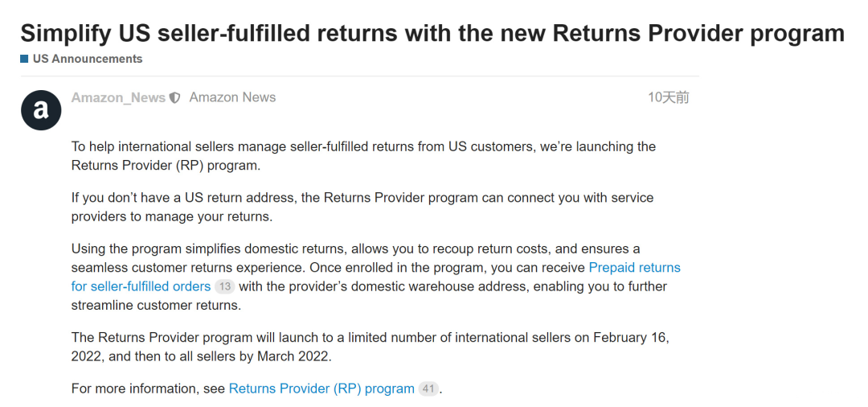Viewport: 868px width, 407px height.
Task: Click the "For more information, see" text
Action: click(x=149, y=388)
